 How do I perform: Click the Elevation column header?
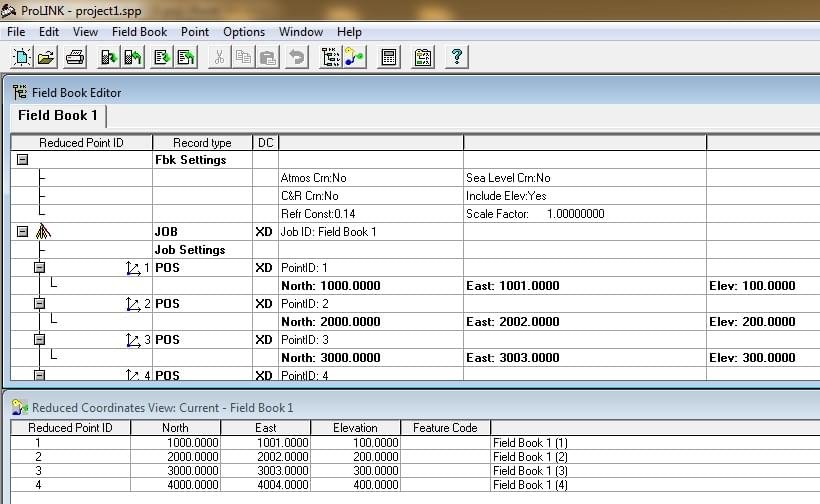point(356,428)
